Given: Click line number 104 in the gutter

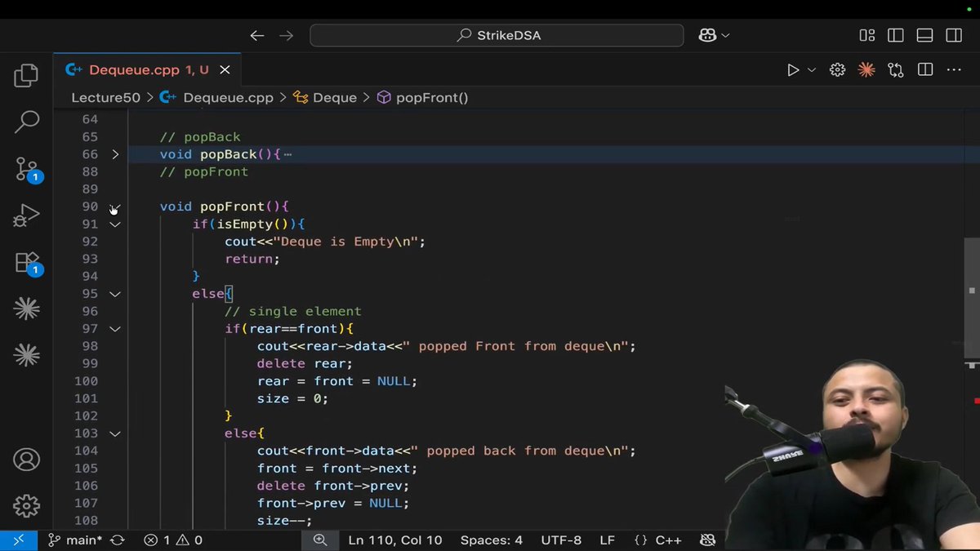Looking at the screenshot, I should [86, 451].
